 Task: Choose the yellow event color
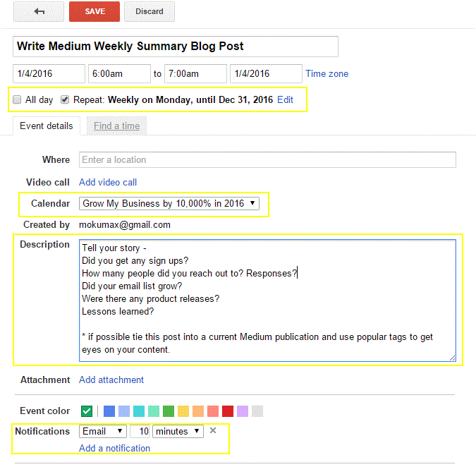(183, 411)
